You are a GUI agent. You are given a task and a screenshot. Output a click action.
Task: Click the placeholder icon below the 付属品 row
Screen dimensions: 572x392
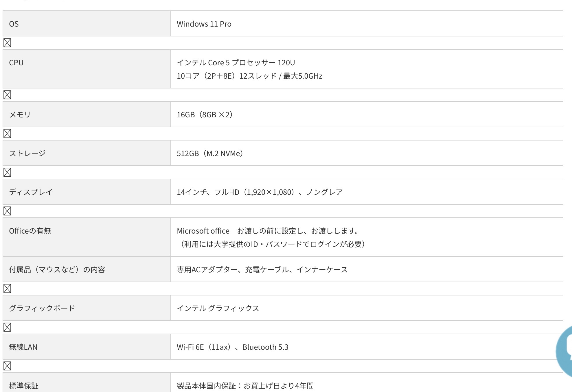pos(7,289)
